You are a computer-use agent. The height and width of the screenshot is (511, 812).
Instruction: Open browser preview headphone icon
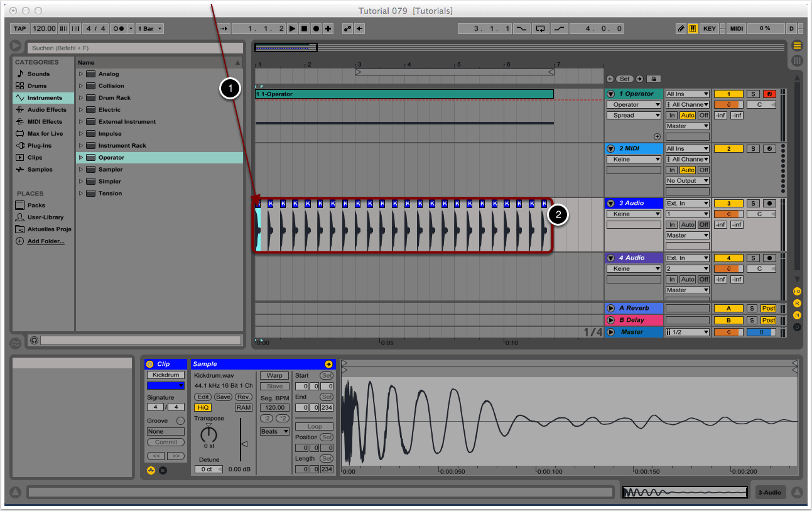pyautogui.click(x=34, y=340)
